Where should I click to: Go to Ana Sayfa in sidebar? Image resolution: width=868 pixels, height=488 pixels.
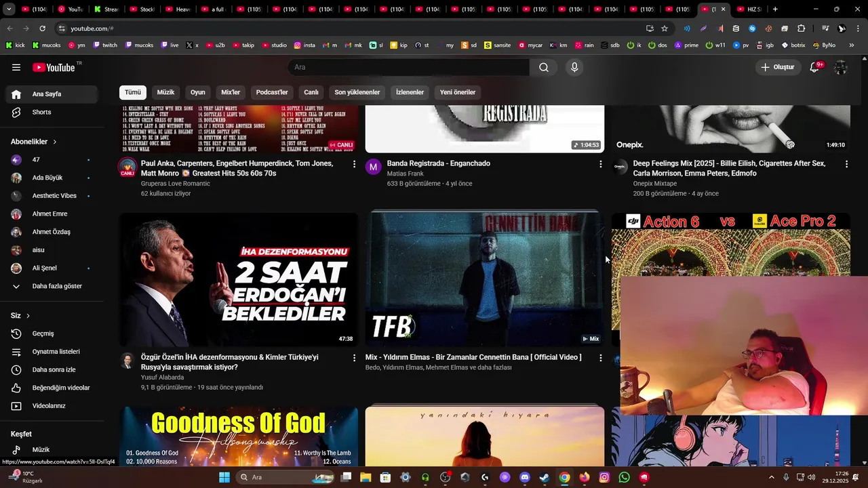click(52, 94)
